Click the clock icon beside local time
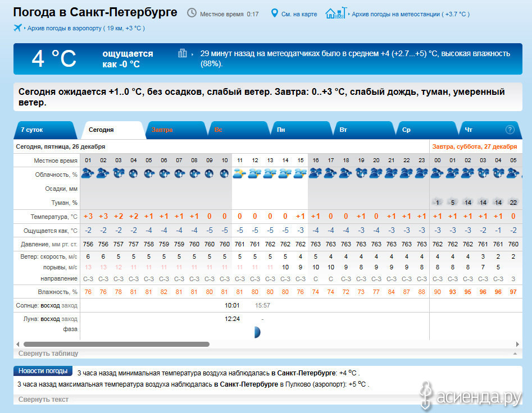This screenshot has height=413, width=532. pyautogui.click(x=192, y=13)
